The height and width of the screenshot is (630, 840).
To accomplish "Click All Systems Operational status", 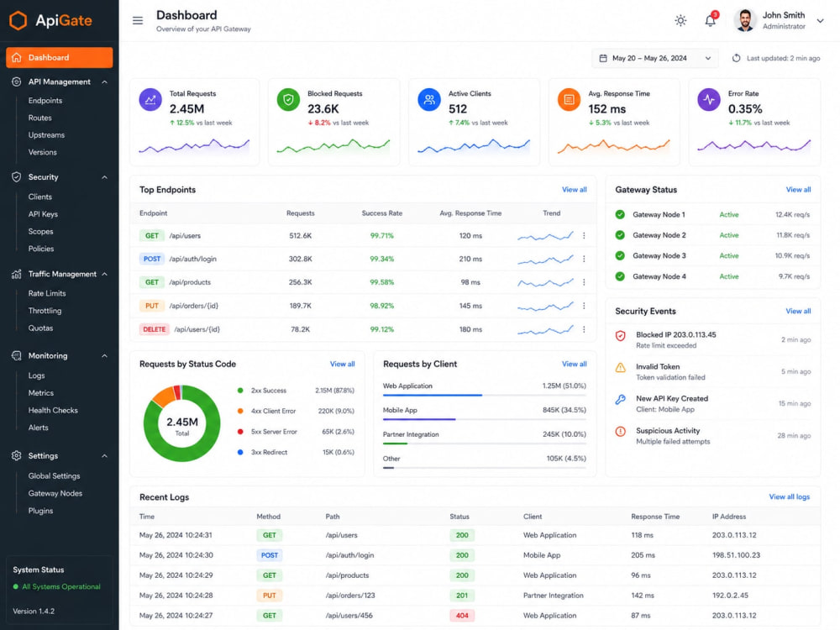I will pos(57,587).
